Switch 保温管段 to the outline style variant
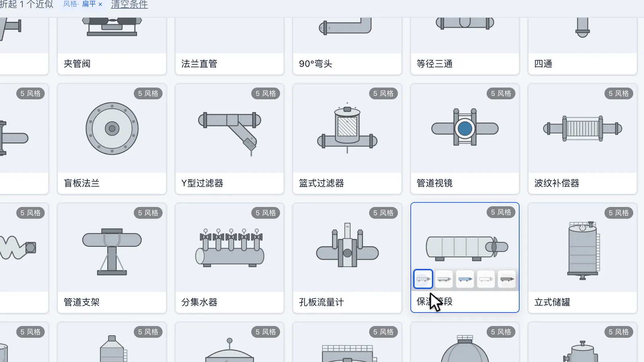This screenshot has width=644, height=362. tap(486, 279)
